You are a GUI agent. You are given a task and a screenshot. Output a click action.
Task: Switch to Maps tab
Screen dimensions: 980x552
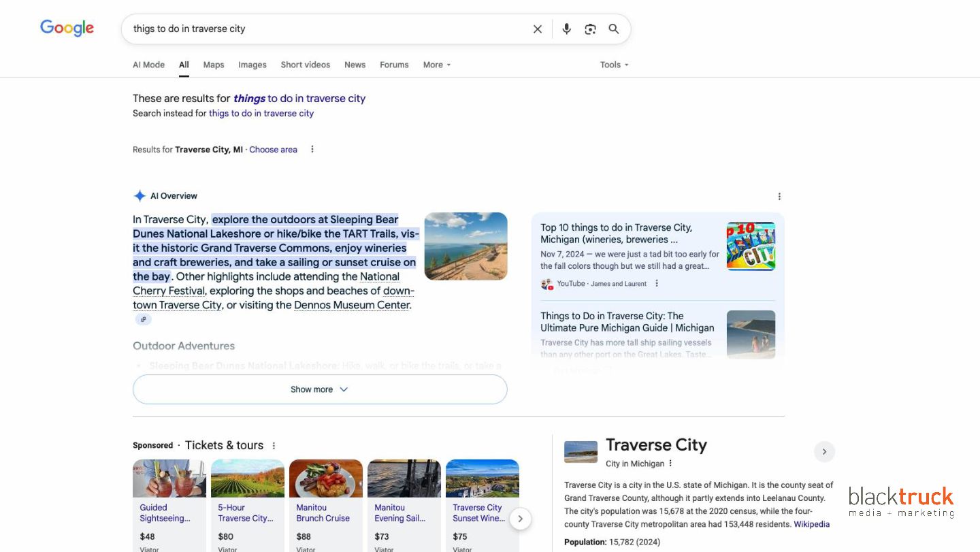pos(214,65)
